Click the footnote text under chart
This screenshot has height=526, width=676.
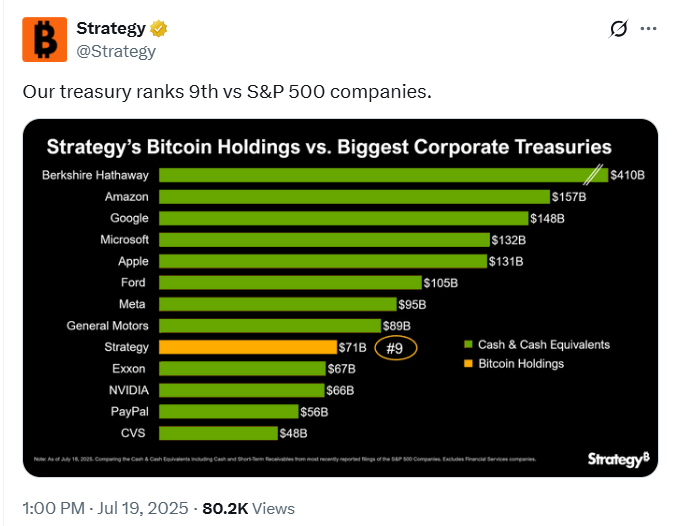point(285,459)
